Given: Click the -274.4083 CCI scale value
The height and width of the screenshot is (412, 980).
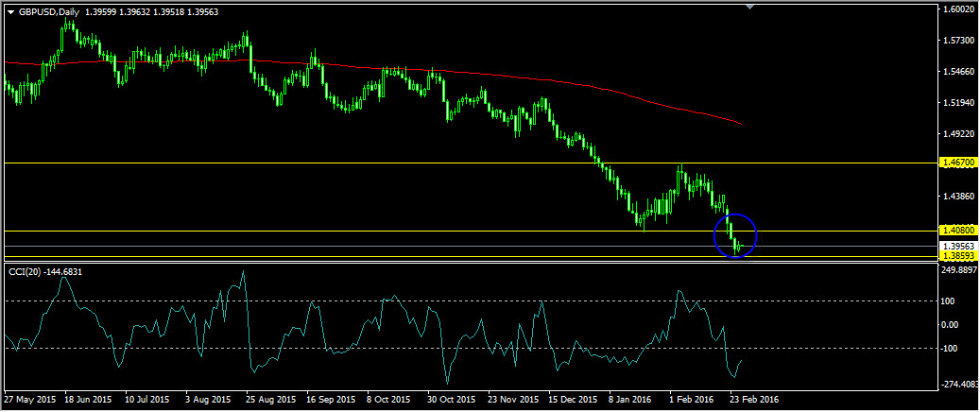Looking at the screenshot, I should [x=959, y=385].
